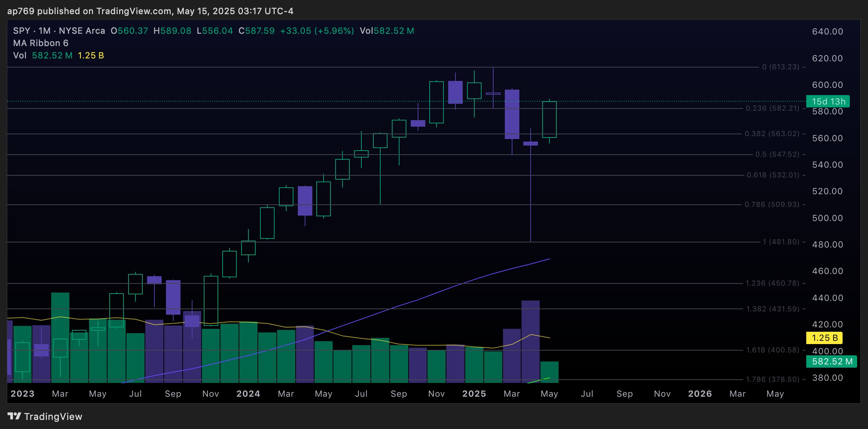The image size is (868, 429).
Task: Click the TradingView logo at bottom left
Action: [x=45, y=416]
